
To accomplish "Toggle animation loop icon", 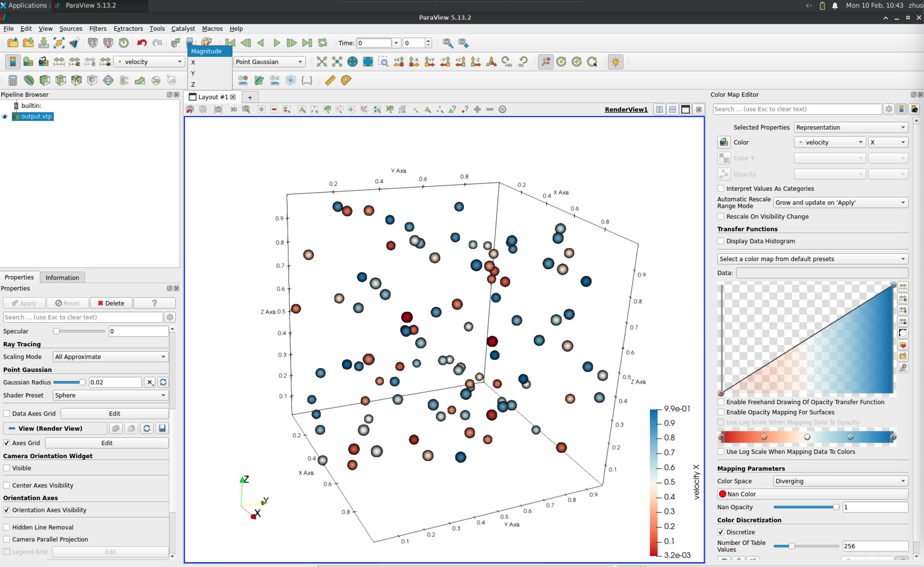I will coord(323,43).
